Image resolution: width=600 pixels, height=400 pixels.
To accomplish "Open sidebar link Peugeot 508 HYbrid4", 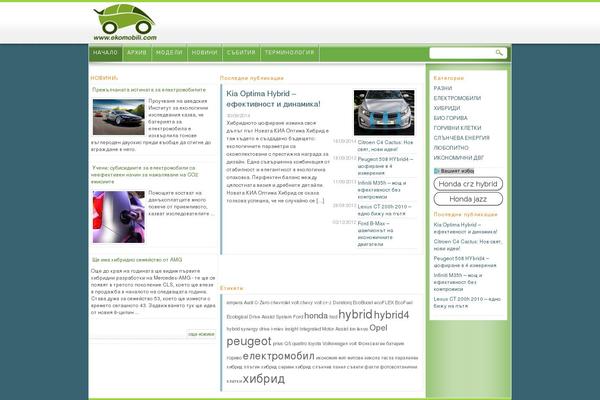I will (x=465, y=262).
